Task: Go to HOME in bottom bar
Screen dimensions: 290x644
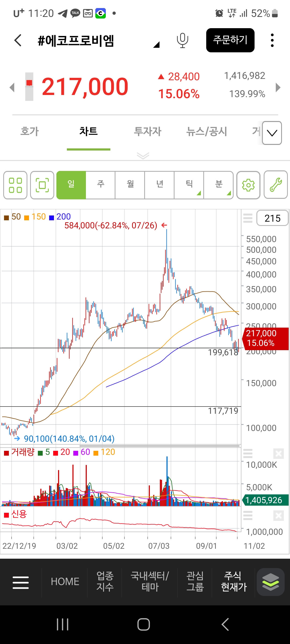Action: [x=65, y=582]
